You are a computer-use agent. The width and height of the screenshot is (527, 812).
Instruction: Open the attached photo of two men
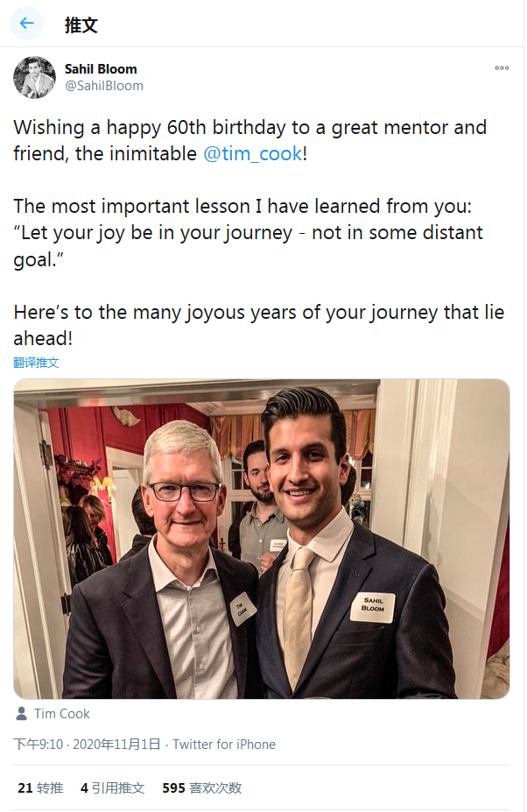[262, 539]
